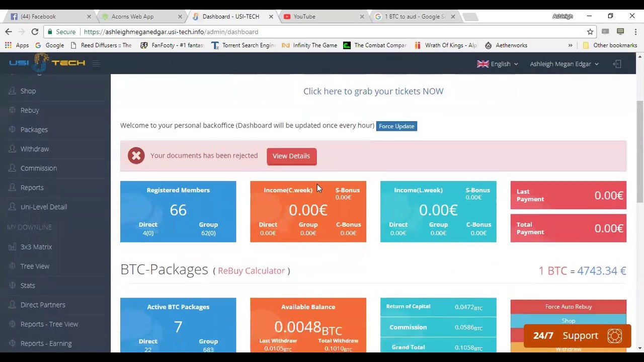This screenshot has height=362, width=644.
Task: Click the red rejected X icon
Action: point(136,155)
